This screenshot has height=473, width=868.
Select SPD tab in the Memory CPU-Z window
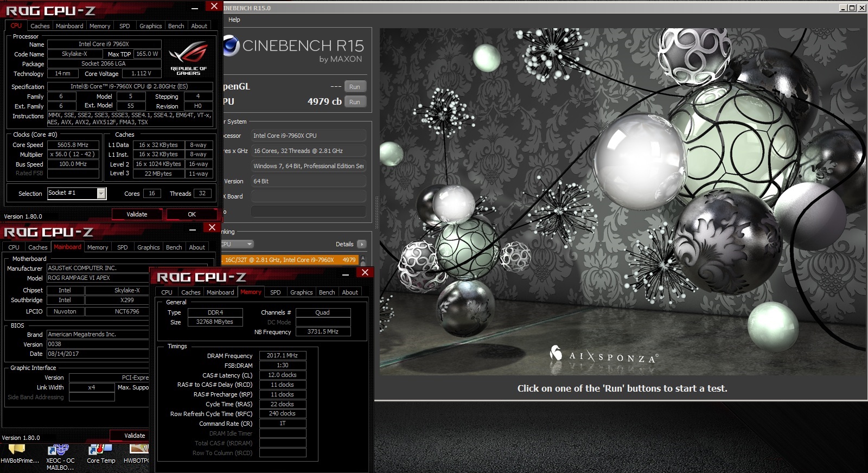tap(276, 292)
